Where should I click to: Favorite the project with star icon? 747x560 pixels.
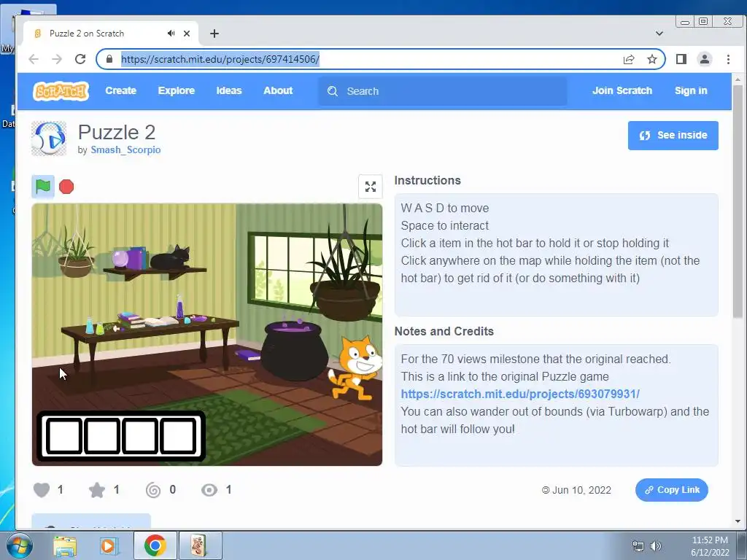pos(97,489)
